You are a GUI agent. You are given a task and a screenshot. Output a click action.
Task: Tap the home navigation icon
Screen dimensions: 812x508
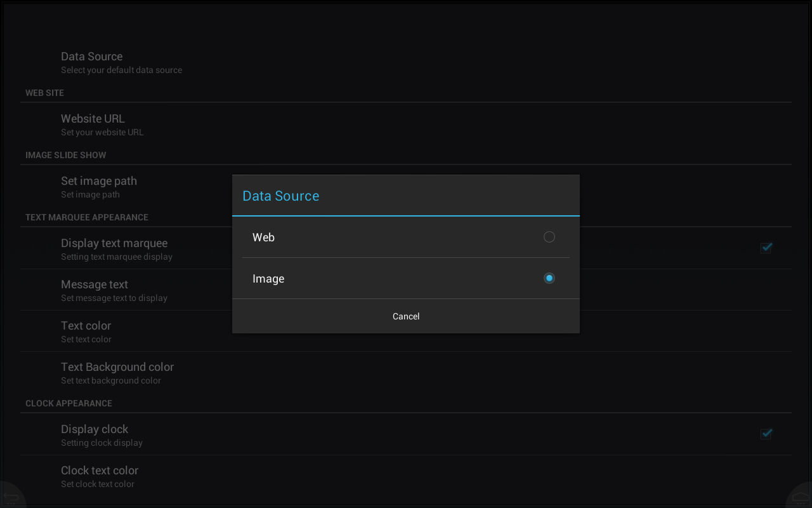801,496
